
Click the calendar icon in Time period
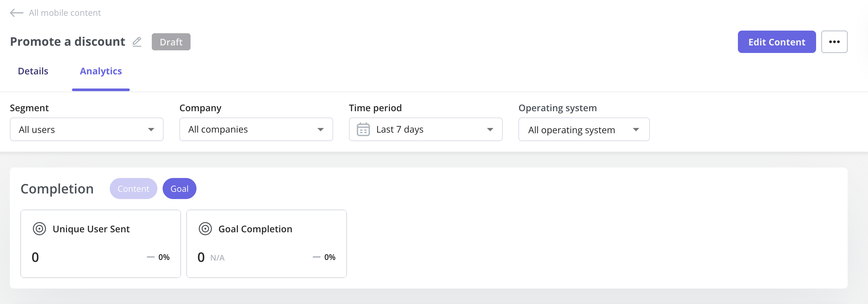pos(363,129)
